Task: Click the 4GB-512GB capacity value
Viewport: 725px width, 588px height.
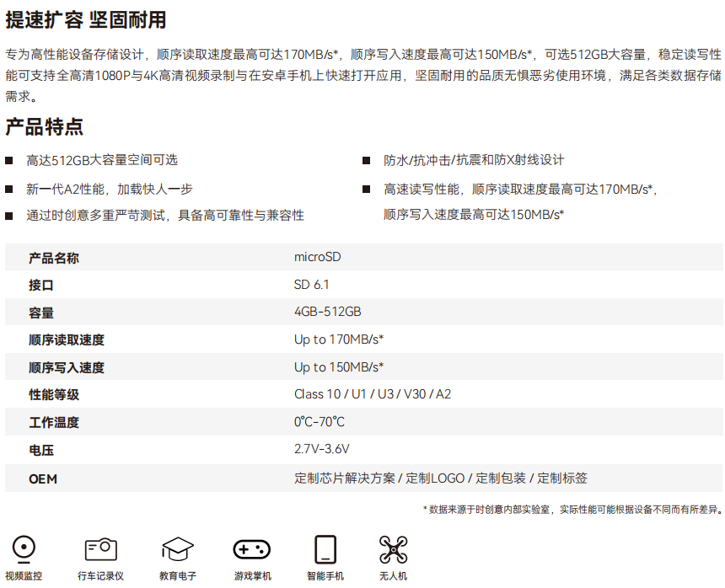Action: coord(327,312)
